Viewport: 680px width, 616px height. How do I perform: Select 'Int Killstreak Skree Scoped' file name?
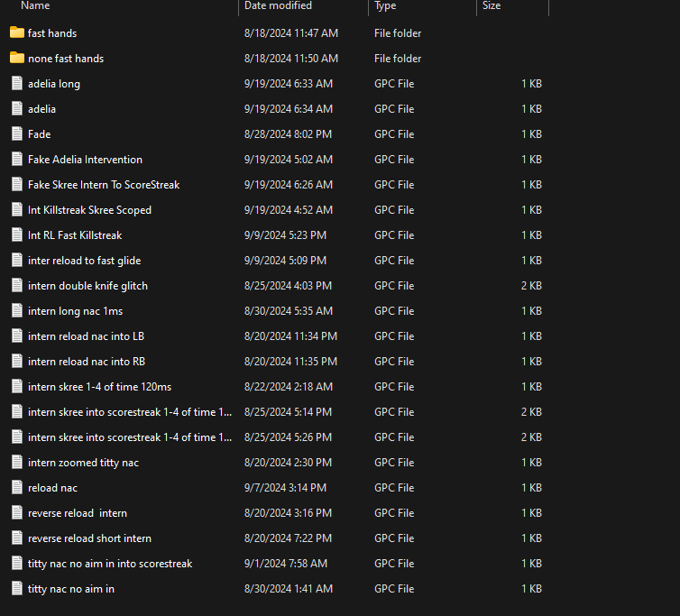[x=90, y=210]
